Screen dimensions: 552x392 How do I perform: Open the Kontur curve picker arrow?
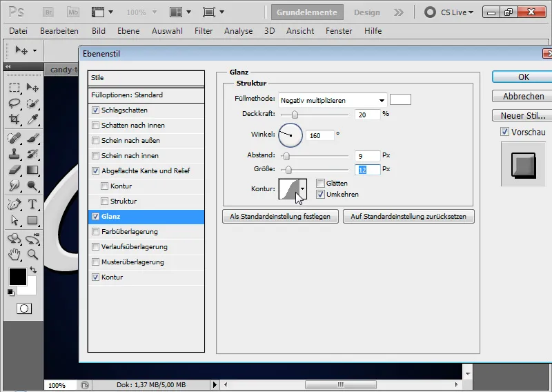[x=302, y=189]
